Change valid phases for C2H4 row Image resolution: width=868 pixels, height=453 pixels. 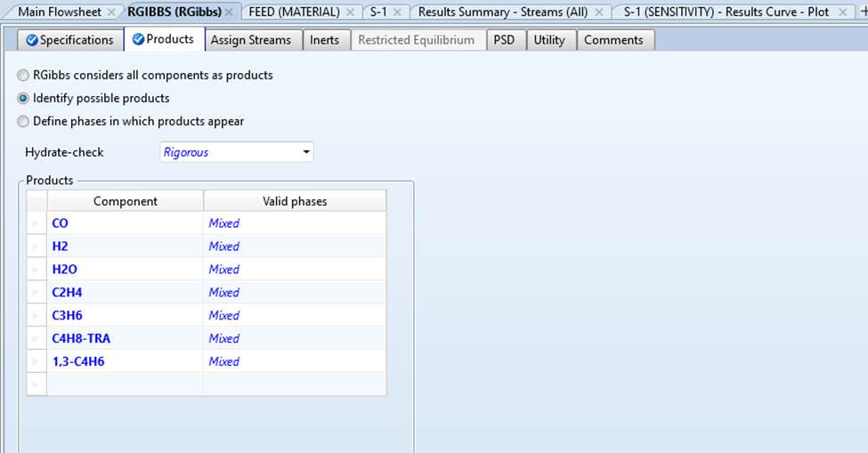tap(295, 292)
